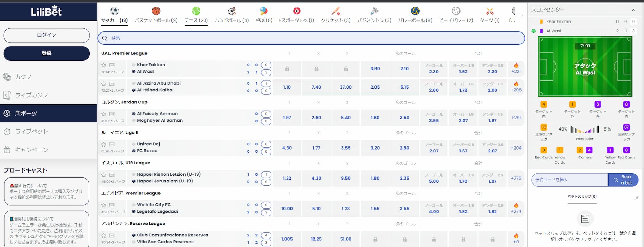Open the 禁止行為について broadcast notice
Image resolution: width=644 pixels, height=247 pixels.
click(46, 192)
